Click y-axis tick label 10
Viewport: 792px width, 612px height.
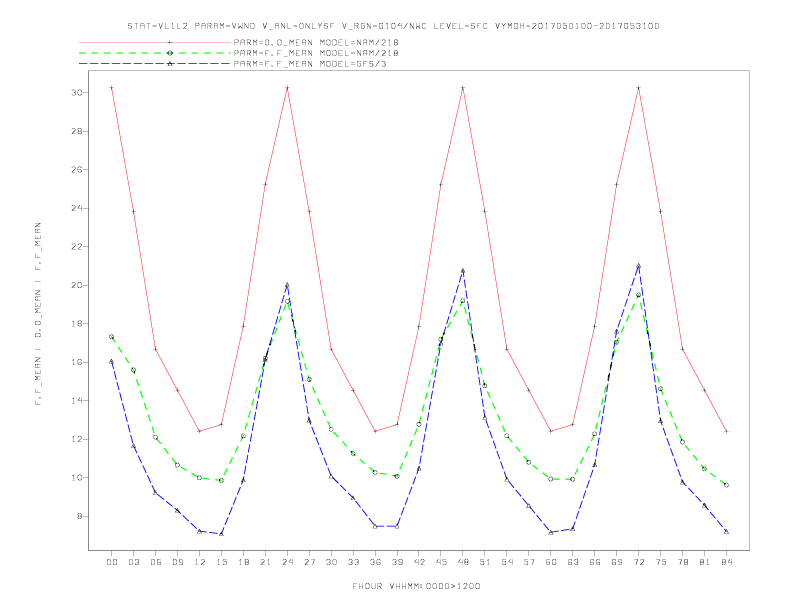(77, 478)
